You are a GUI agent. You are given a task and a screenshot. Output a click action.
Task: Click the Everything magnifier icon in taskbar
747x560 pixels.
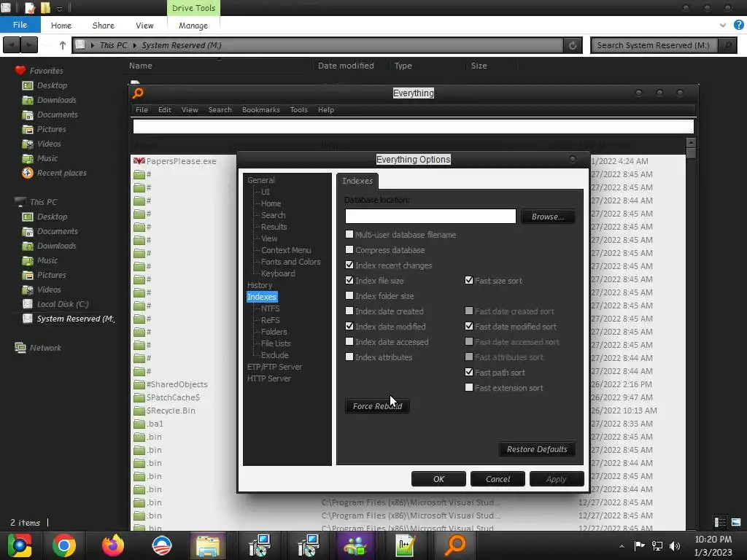455,545
